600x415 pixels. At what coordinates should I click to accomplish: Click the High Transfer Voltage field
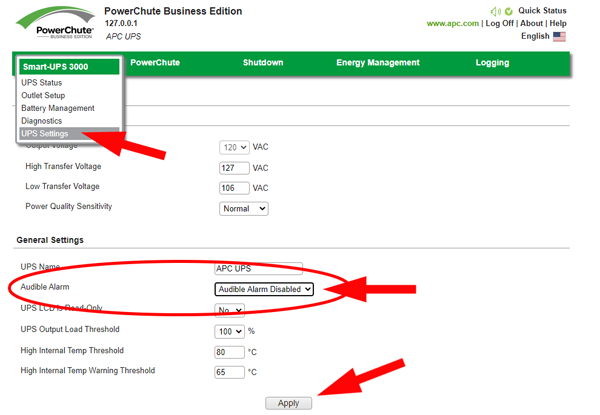234,168
